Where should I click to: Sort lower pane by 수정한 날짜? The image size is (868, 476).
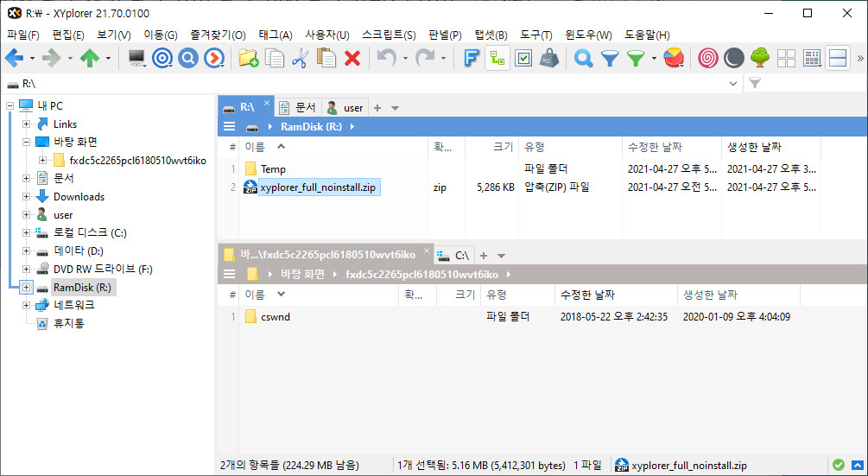(616, 295)
